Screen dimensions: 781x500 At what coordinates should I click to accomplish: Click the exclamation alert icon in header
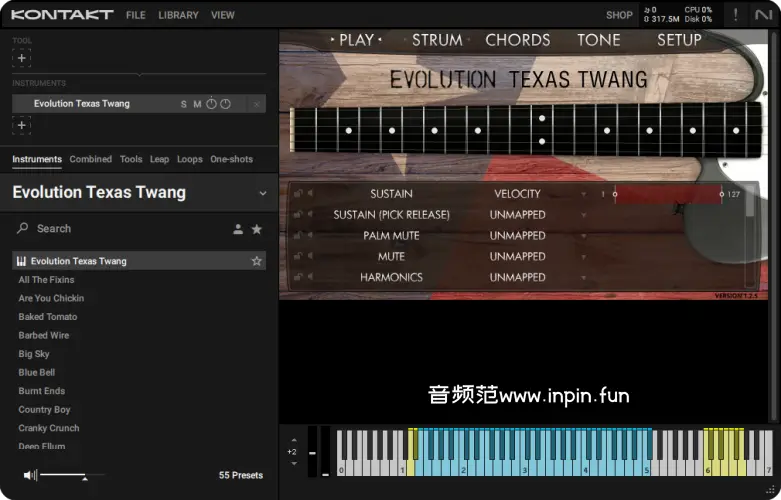tap(736, 15)
